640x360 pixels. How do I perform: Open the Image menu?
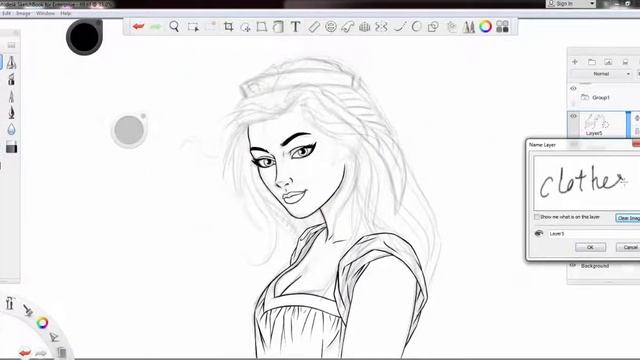coord(23,13)
